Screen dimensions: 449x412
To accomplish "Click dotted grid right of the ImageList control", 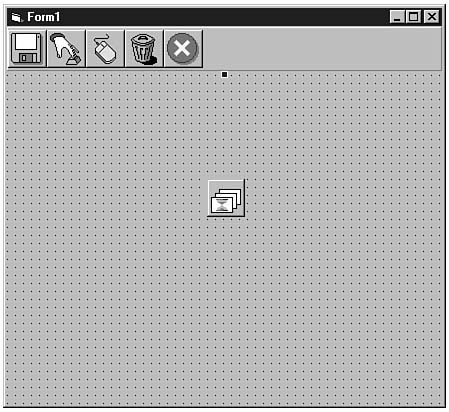I will [343, 198].
